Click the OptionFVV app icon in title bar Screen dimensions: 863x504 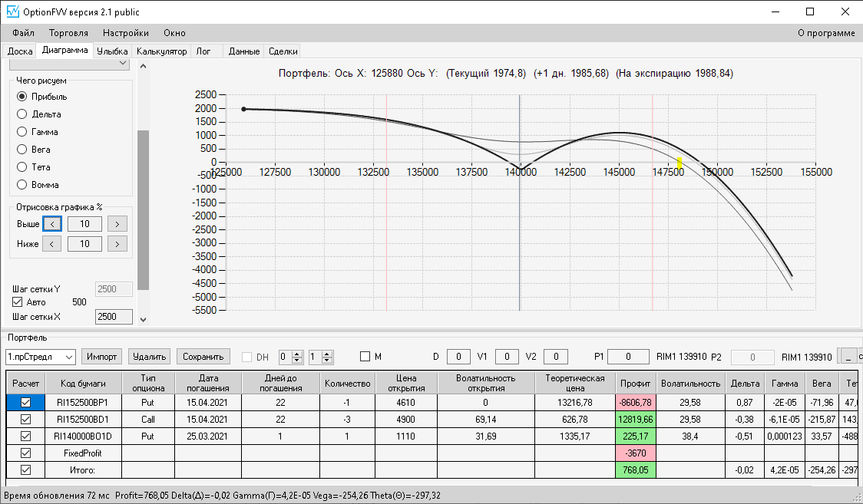click(x=12, y=12)
